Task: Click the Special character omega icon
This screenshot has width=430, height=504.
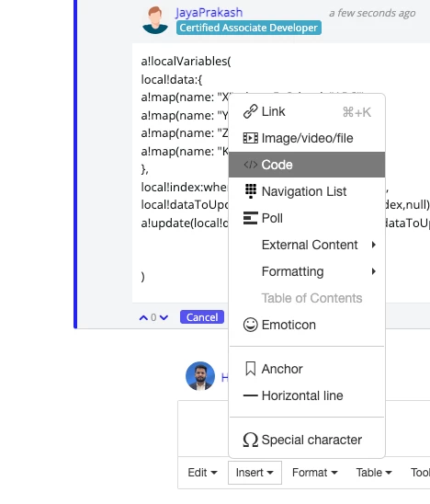Action: [x=250, y=440]
